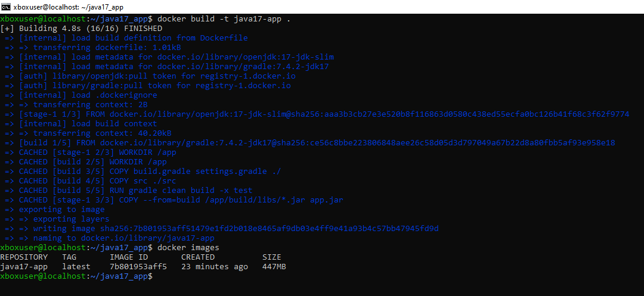Click the gradle:7.4.2-jdk17 metadata line

[174, 67]
